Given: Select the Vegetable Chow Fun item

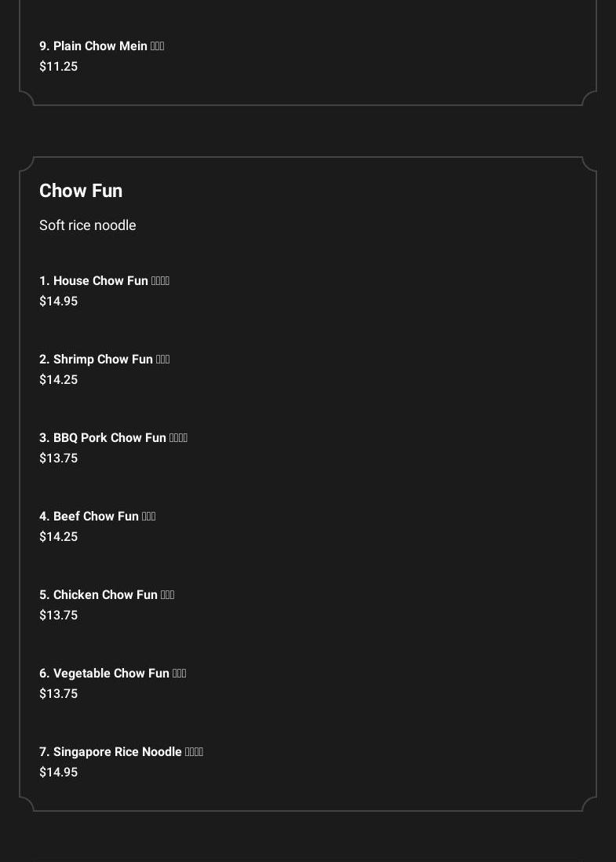Looking at the screenshot, I should click(x=111, y=674).
